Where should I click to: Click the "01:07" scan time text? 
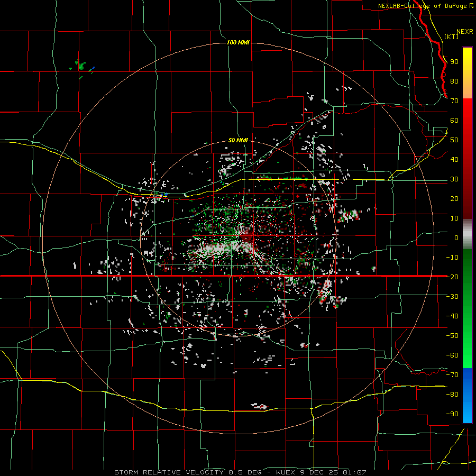point(354,472)
